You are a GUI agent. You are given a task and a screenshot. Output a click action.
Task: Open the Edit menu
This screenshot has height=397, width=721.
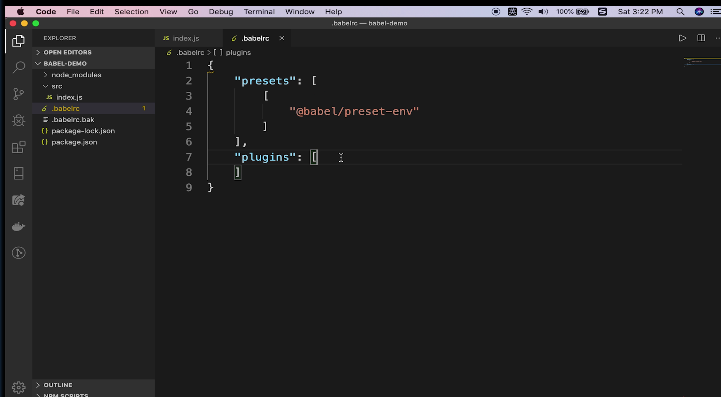[x=97, y=12]
